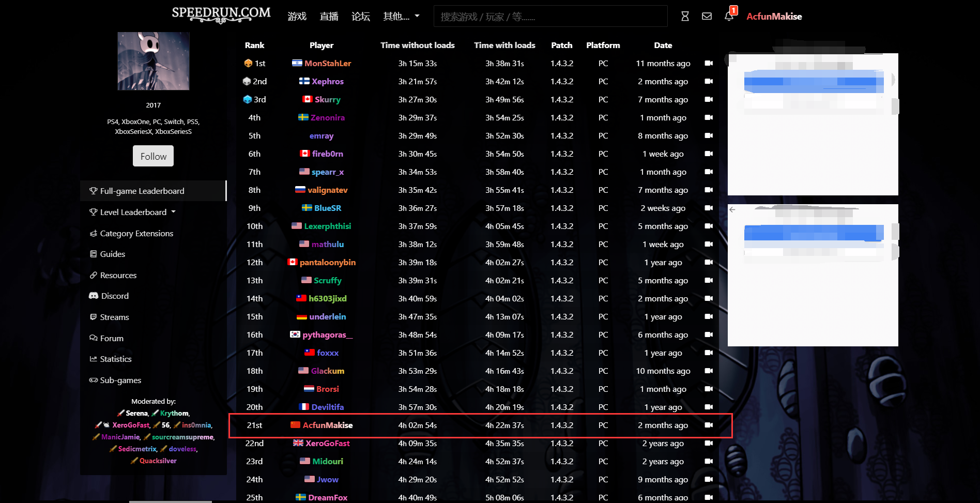Image resolution: width=980 pixels, height=503 pixels.
Task: Open the 游戏 nav menu
Action: coord(297,17)
